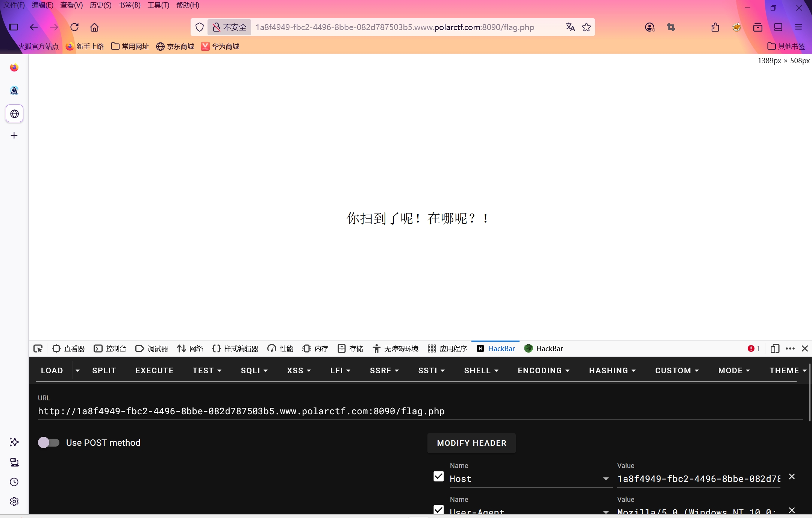Bookmark page with the star icon
Image resolution: width=812 pixels, height=518 pixels.
(x=586, y=27)
